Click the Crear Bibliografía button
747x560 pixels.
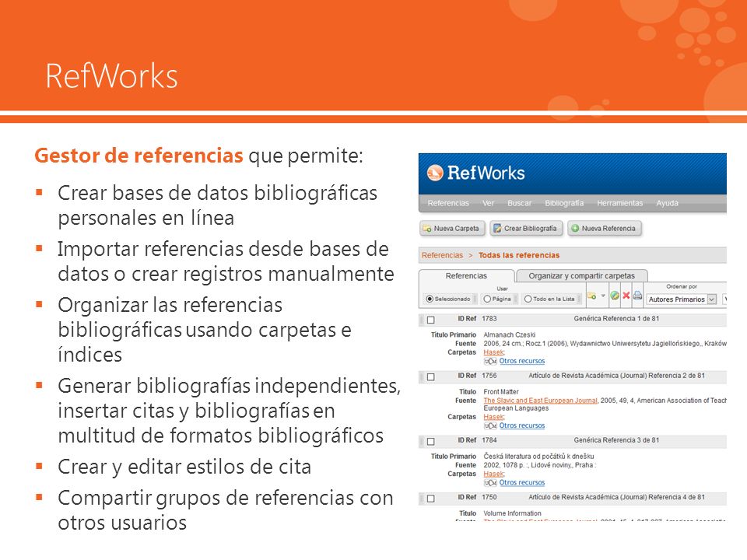[x=527, y=229]
